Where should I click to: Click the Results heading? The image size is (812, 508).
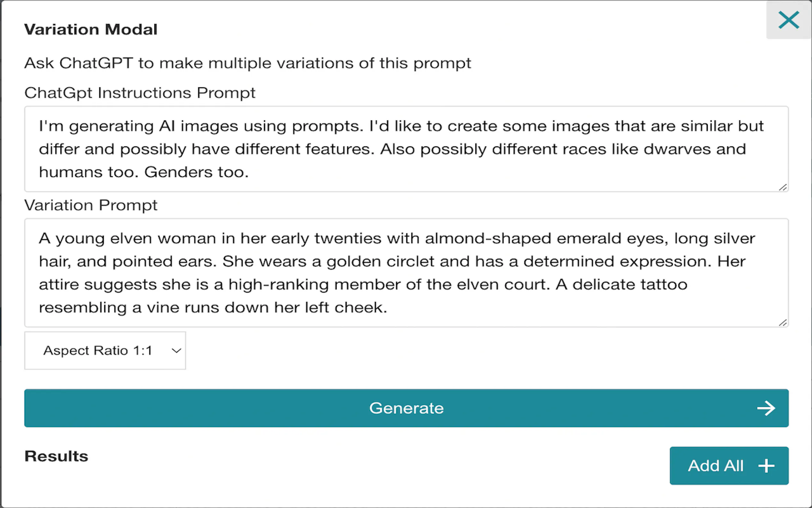[x=56, y=456]
